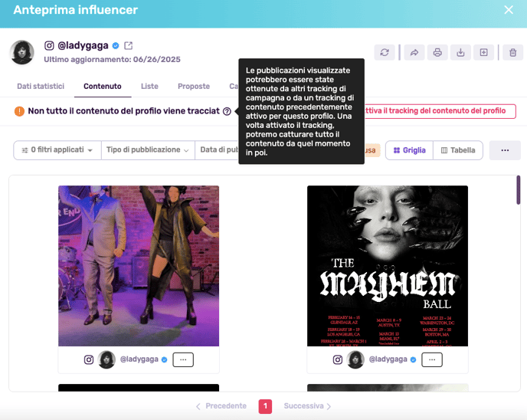The width and height of the screenshot is (527, 420).
Task: Switch to Griglia view
Action: (x=409, y=150)
